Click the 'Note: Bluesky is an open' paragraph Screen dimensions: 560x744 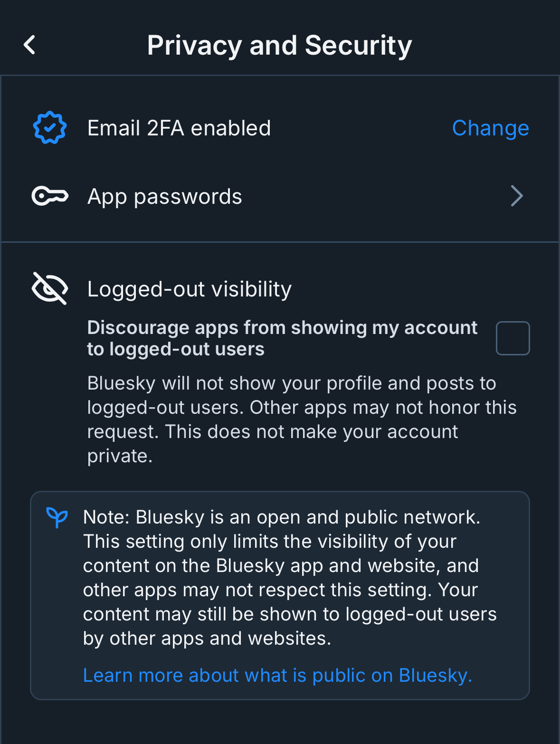(282, 517)
